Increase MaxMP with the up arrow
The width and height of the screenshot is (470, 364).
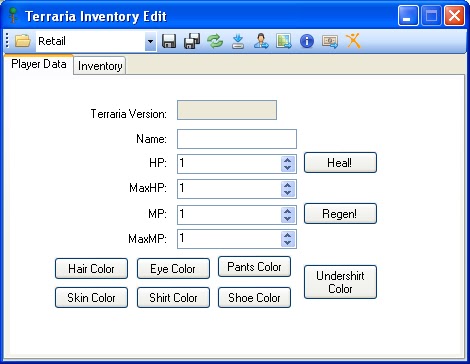288,235
